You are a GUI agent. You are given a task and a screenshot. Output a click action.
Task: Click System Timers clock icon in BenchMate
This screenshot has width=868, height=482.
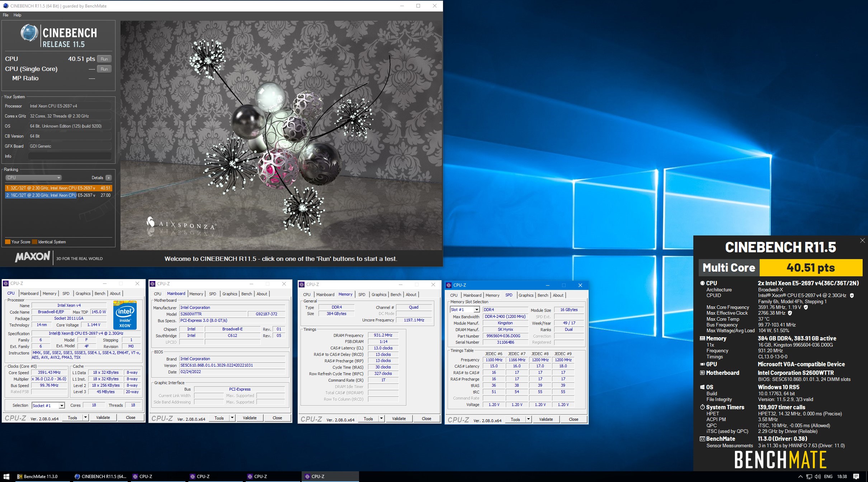coord(702,407)
